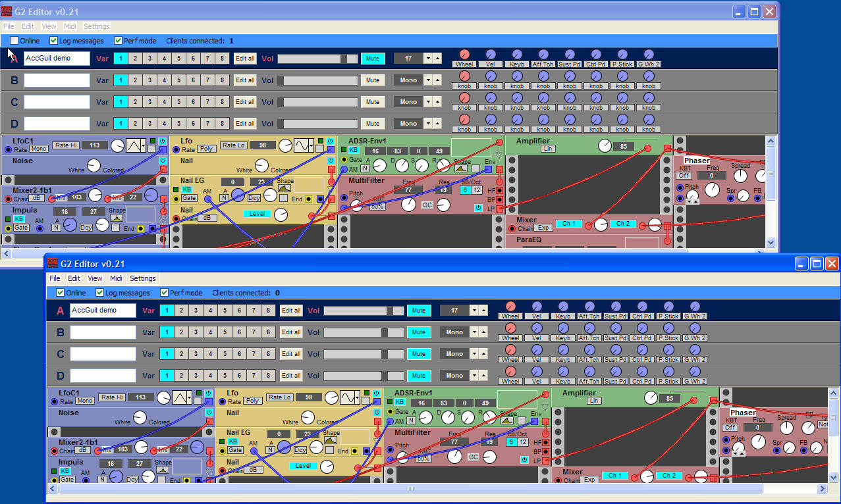Open the File menu in front window
This screenshot has width=841, height=504.
pos(55,278)
